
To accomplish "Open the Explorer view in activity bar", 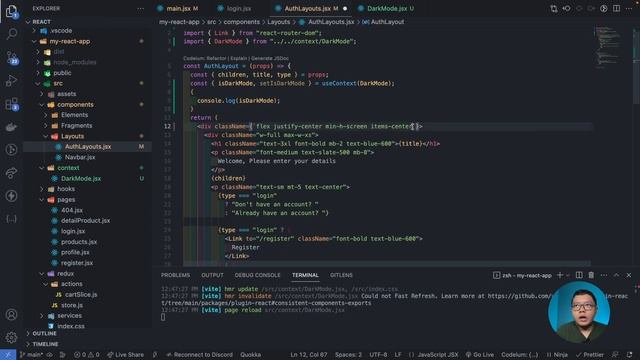I will click(11, 11).
